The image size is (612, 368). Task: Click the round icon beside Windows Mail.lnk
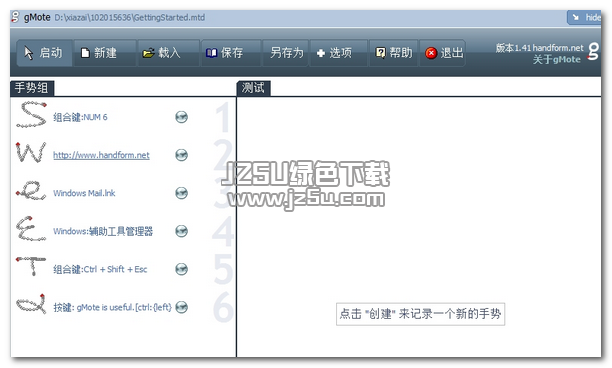tap(181, 193)
